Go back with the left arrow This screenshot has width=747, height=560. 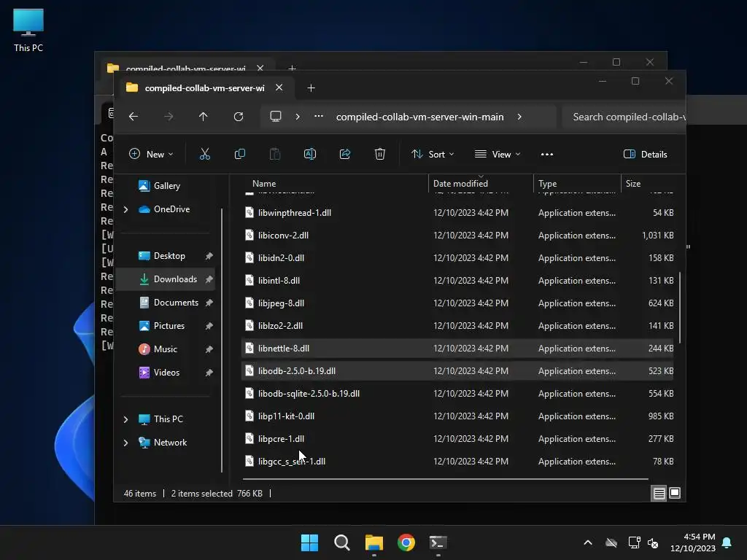(133, 117)
